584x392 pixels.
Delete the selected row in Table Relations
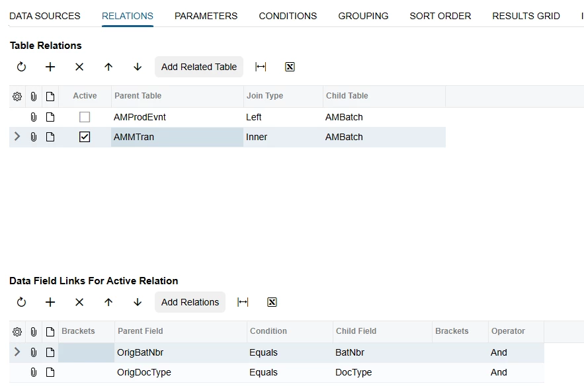coord(79,67)
